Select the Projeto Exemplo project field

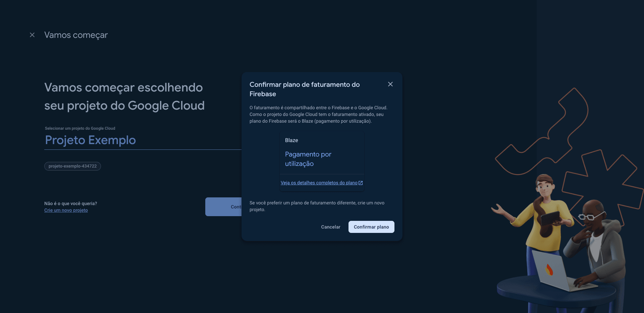coord(143,140)
